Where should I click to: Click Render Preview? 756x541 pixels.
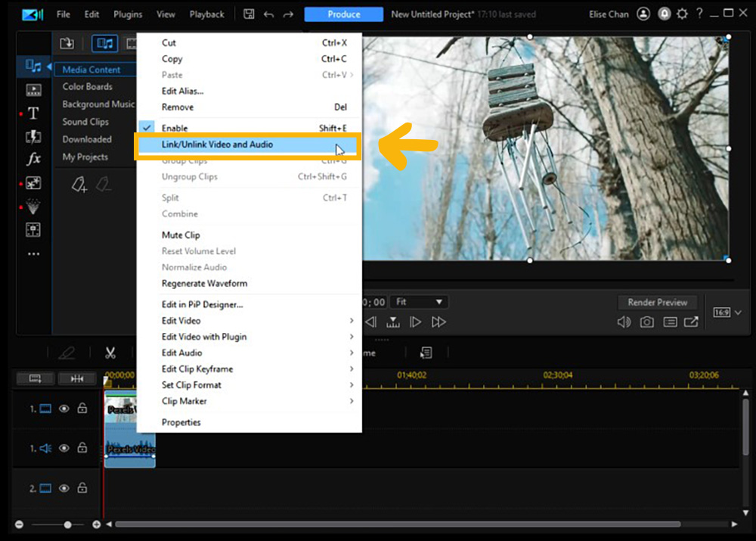(x=658, y=302)
